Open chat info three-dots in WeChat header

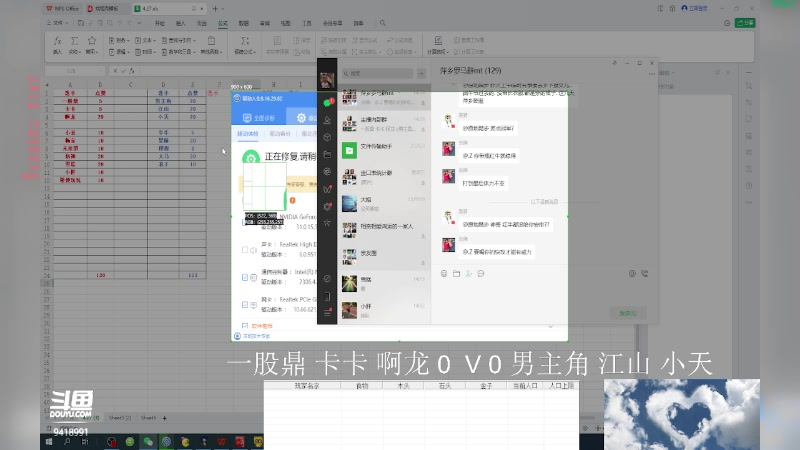point(652,74)
